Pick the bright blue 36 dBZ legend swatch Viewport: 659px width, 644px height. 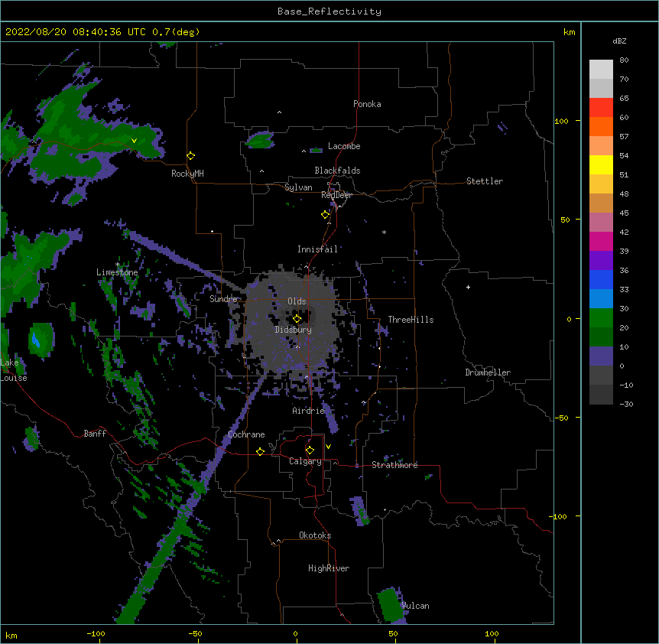pos(601,279)
